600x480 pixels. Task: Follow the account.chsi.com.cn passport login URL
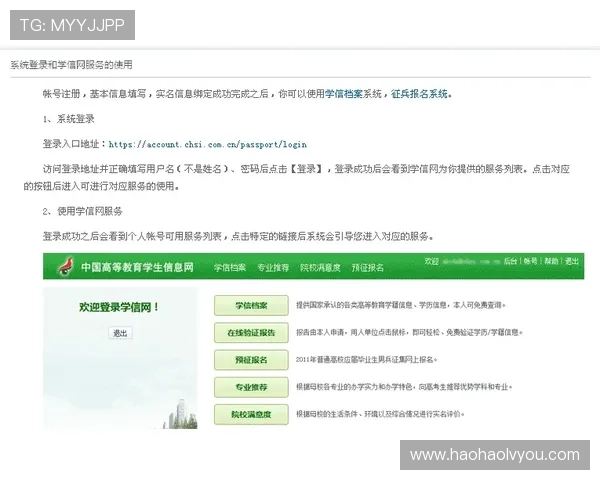click(208, 144)
